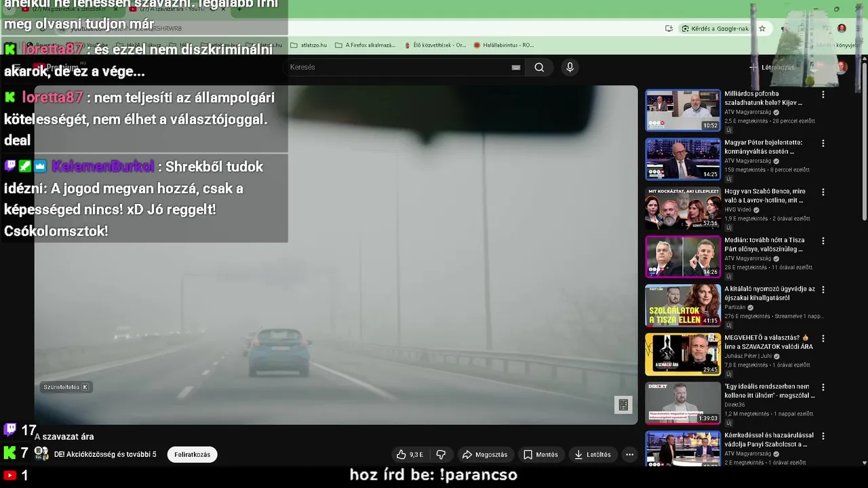Image resolution: width=868 pixels, height=488 pixels.
Task: Click Direkt36 channel name
Action: (x=735, y=405)
